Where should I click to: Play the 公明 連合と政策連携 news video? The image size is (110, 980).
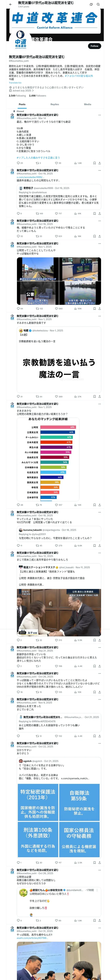(x=59, y=612)
